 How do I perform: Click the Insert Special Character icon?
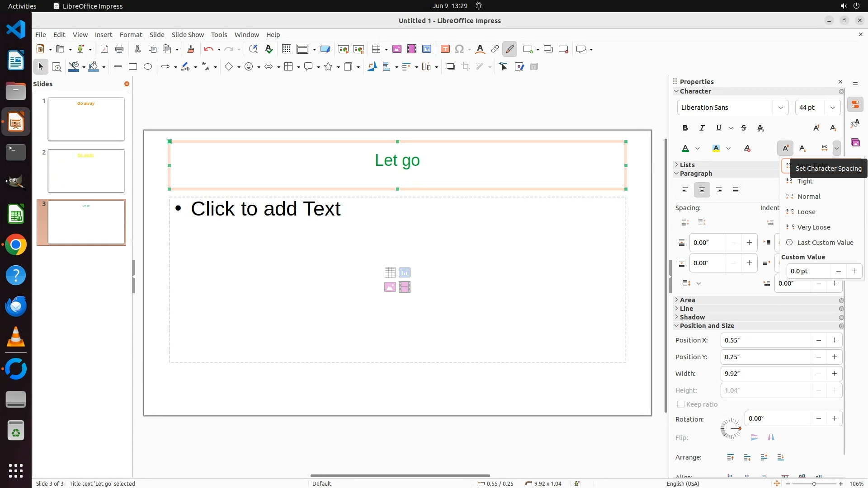(459, 49)
